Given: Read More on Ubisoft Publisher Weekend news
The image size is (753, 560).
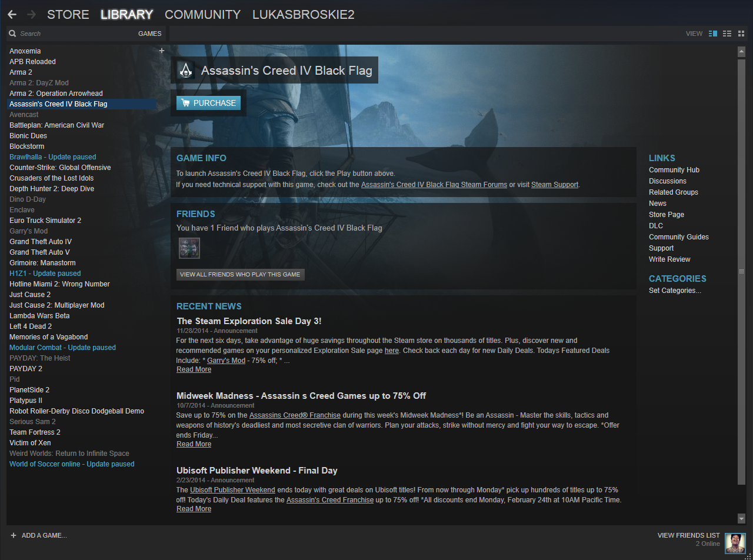Looking at the screenshot, I should [194, 509].
